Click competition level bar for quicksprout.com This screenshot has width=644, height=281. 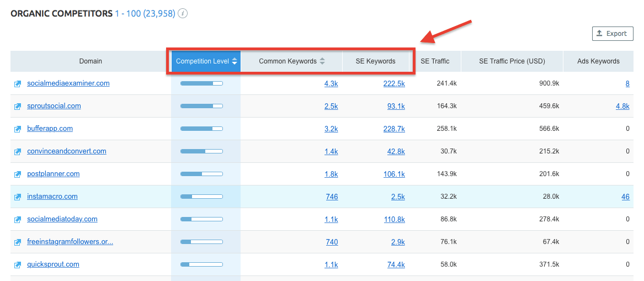(201, 264)
